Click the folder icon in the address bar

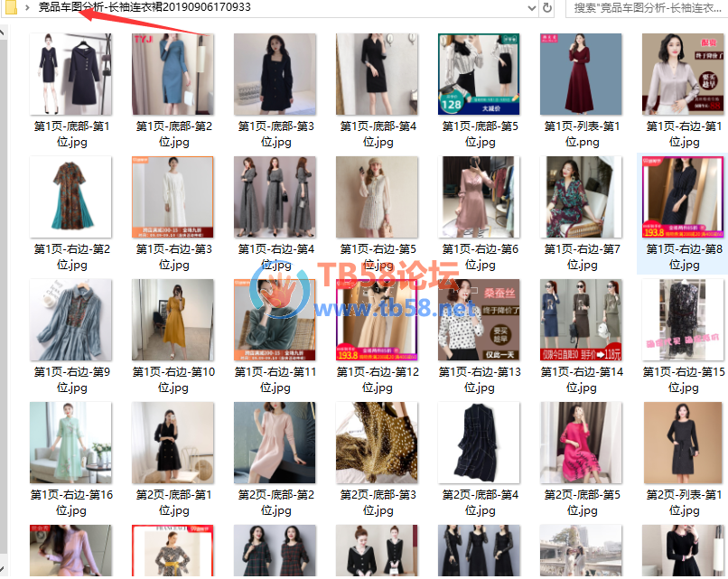(10, 7)
